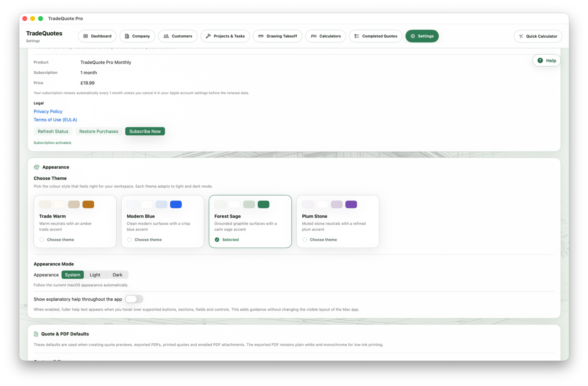This screenshot has height=386, width=588.
Task: Open the Drawing Takeoff tab
Action: click(277, 36)
